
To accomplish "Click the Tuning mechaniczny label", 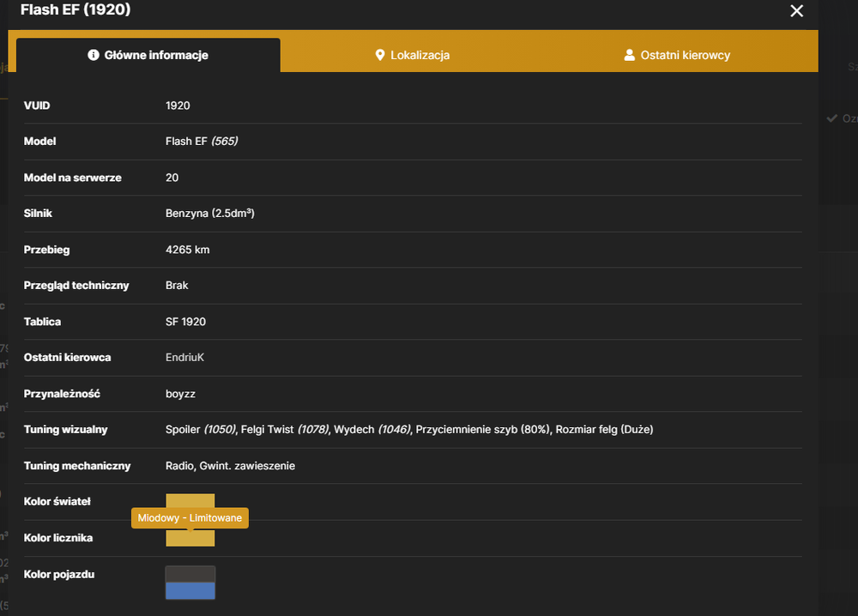I will click(x=77, y=466).
